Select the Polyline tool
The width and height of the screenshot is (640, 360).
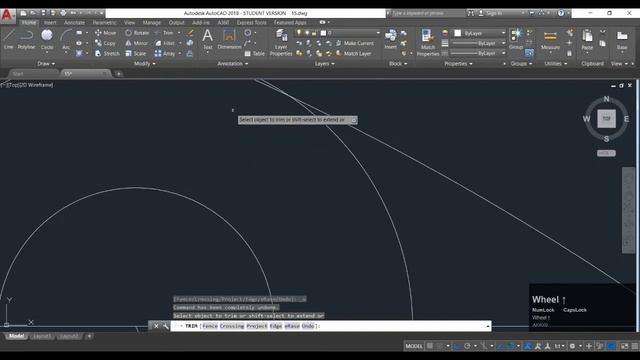26,39
